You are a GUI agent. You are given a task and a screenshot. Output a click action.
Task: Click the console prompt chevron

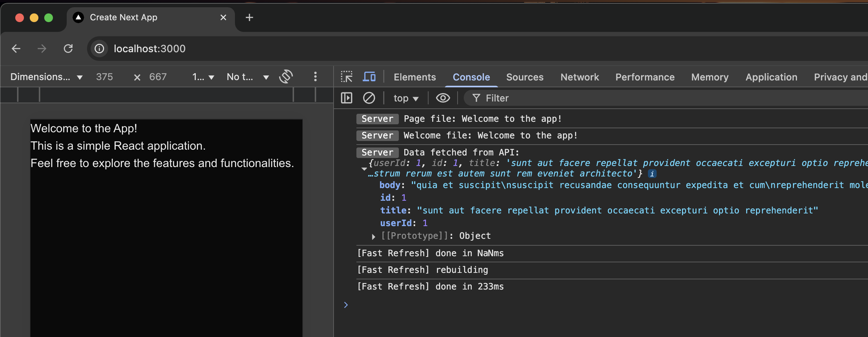coord(346,305)
